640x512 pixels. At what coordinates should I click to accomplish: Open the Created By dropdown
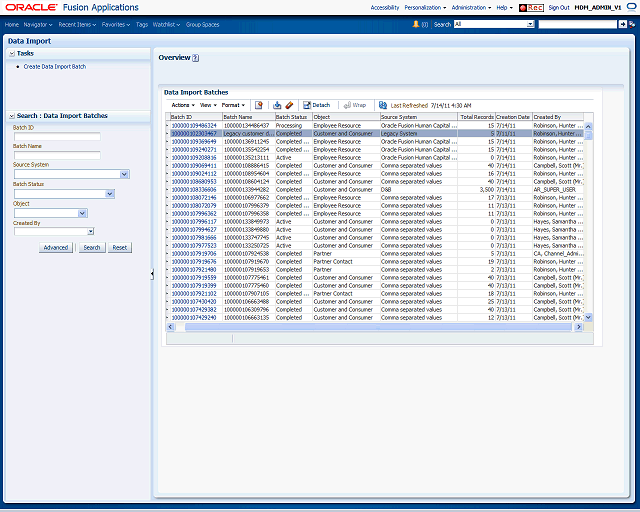pos(91,232)
